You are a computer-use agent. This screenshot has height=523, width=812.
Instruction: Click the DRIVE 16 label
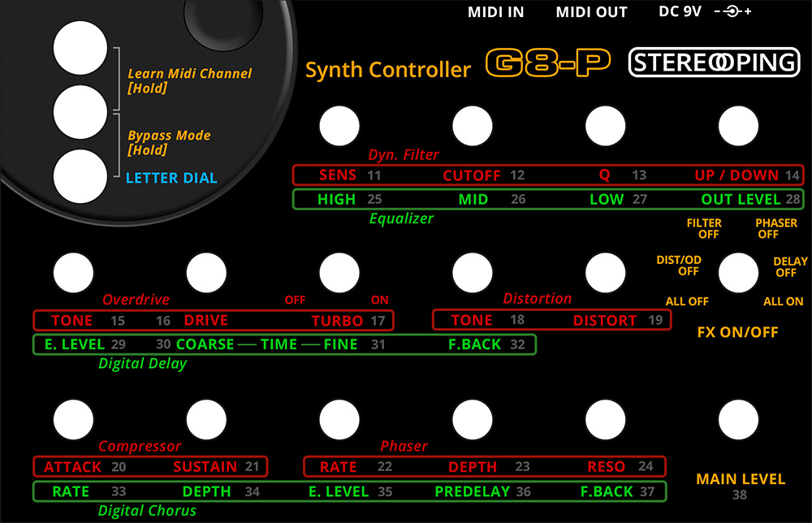192,321
